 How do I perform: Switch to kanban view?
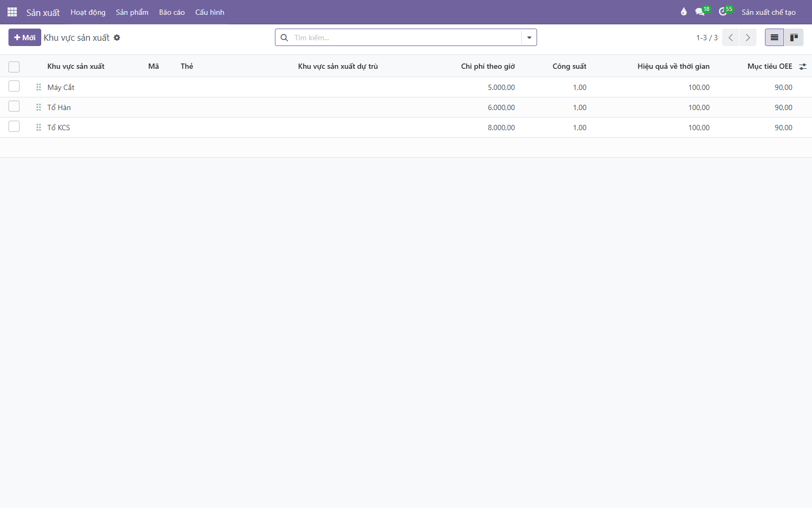[793, 38]
